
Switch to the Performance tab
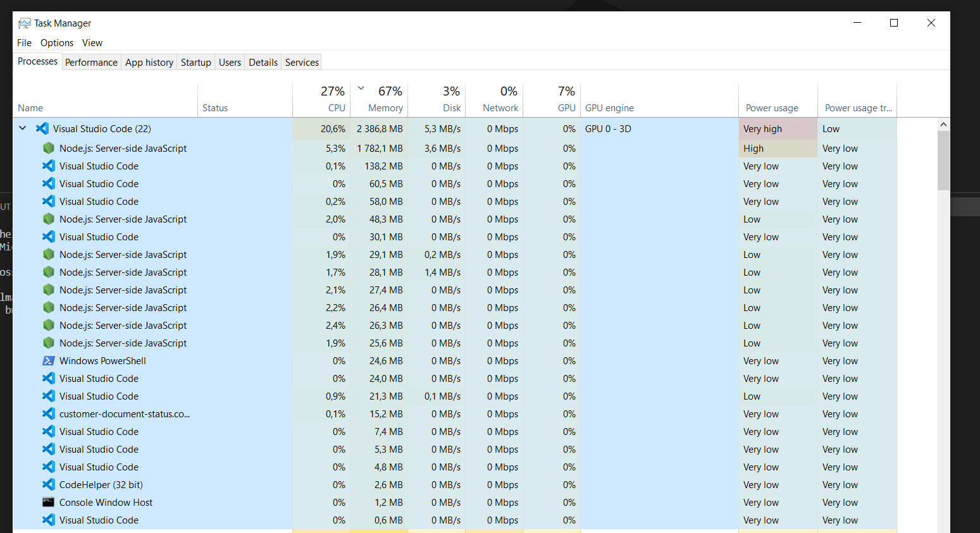(x=91, y=62)
